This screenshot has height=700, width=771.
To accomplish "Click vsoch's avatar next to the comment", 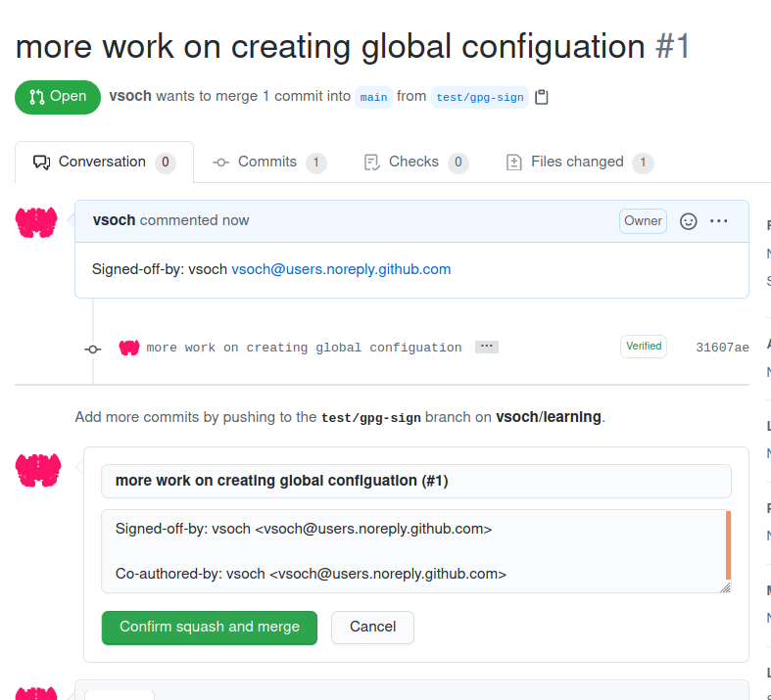I will [x=36, y=222].
